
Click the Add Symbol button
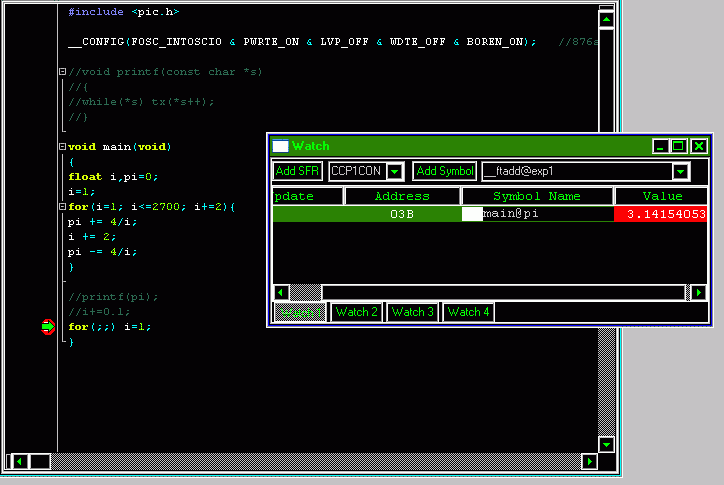pyautogui.click(x=445, y=171)
